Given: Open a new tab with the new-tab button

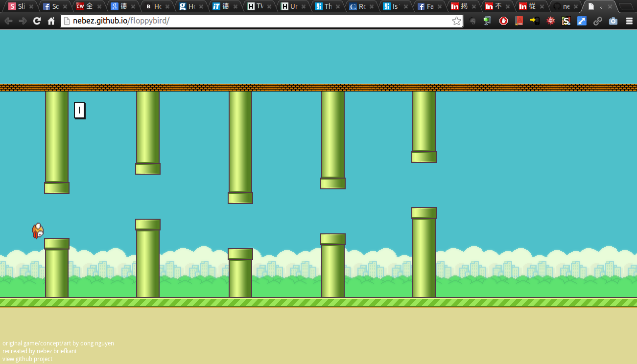Looking at the screenshot, I should tap(626, 7).
